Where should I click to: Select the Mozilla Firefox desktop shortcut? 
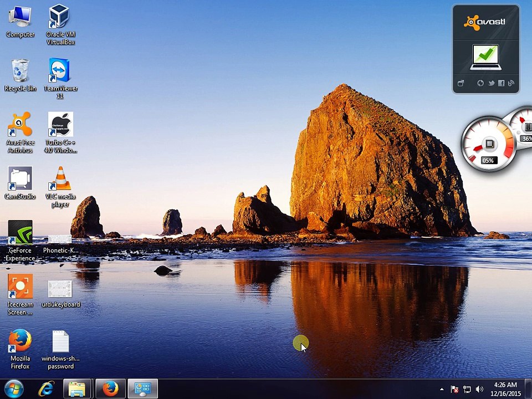tap(20, 341)
